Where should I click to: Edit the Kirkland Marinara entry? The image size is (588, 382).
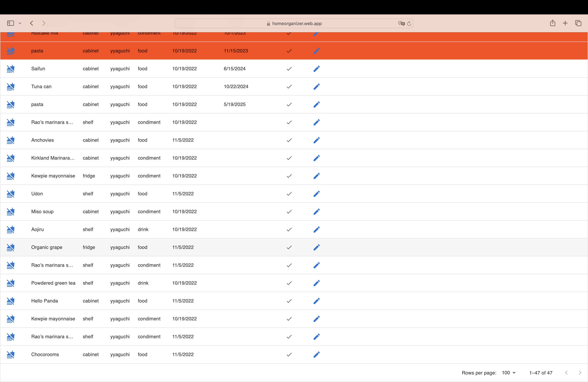click(317, 158)
